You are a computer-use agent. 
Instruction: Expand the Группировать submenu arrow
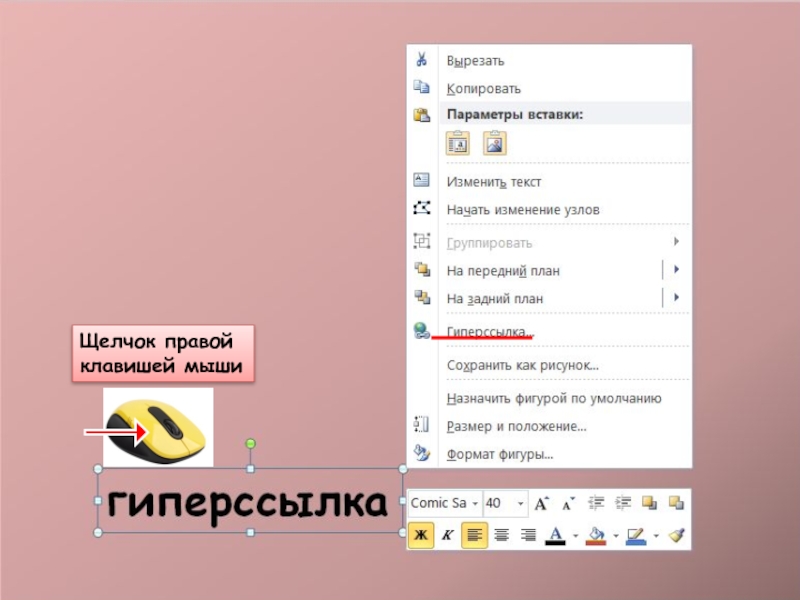point(677,241)
